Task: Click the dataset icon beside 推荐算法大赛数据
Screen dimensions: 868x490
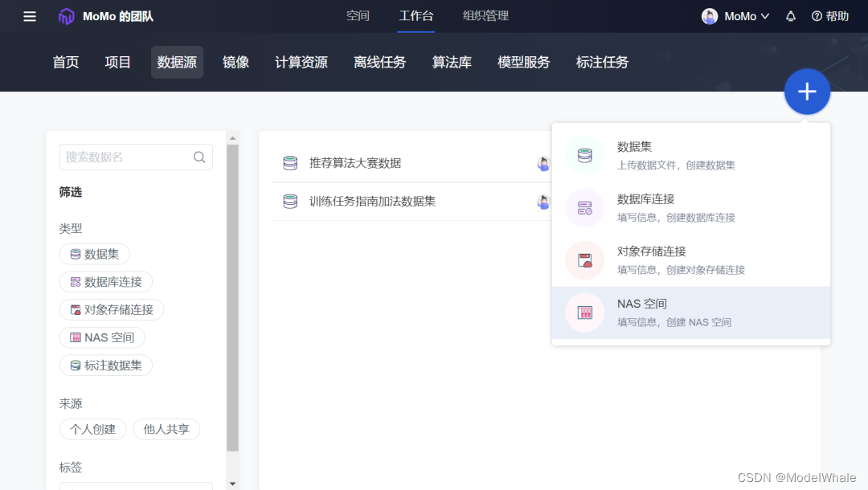Action: pos(290,163)
